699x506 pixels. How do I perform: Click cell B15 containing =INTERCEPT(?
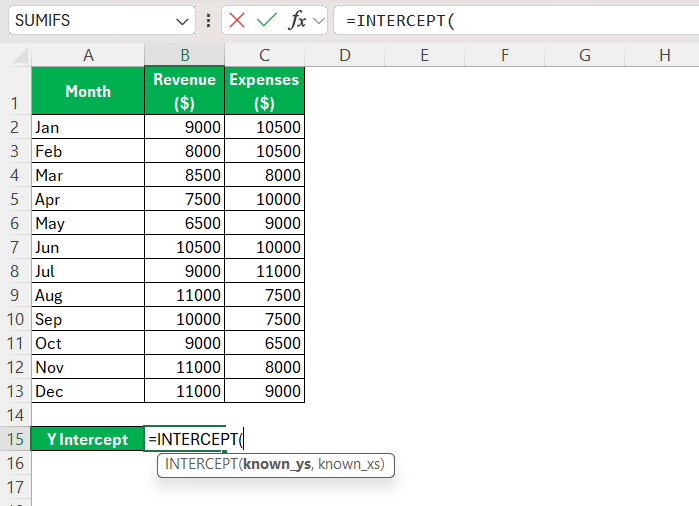coord(185,439)
